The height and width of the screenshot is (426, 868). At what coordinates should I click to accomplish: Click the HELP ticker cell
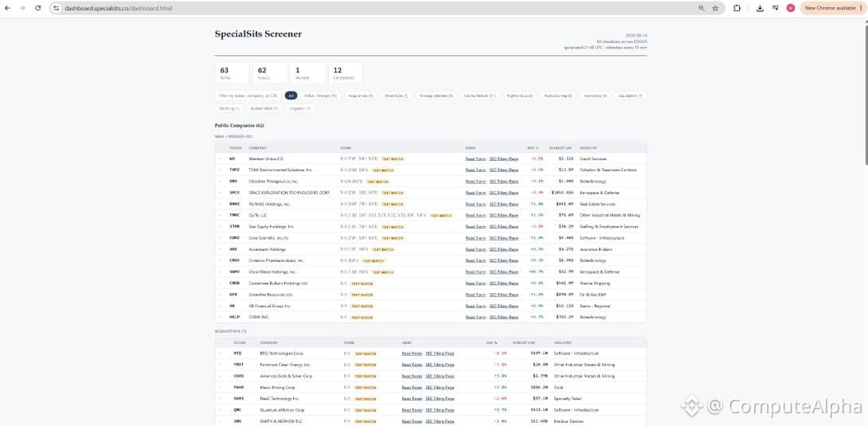234,317
